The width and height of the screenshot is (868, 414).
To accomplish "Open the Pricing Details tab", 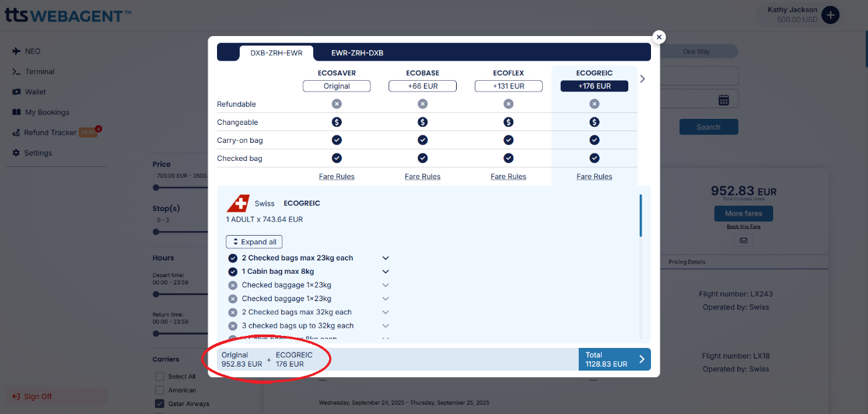I will click(x=686, y=262).
